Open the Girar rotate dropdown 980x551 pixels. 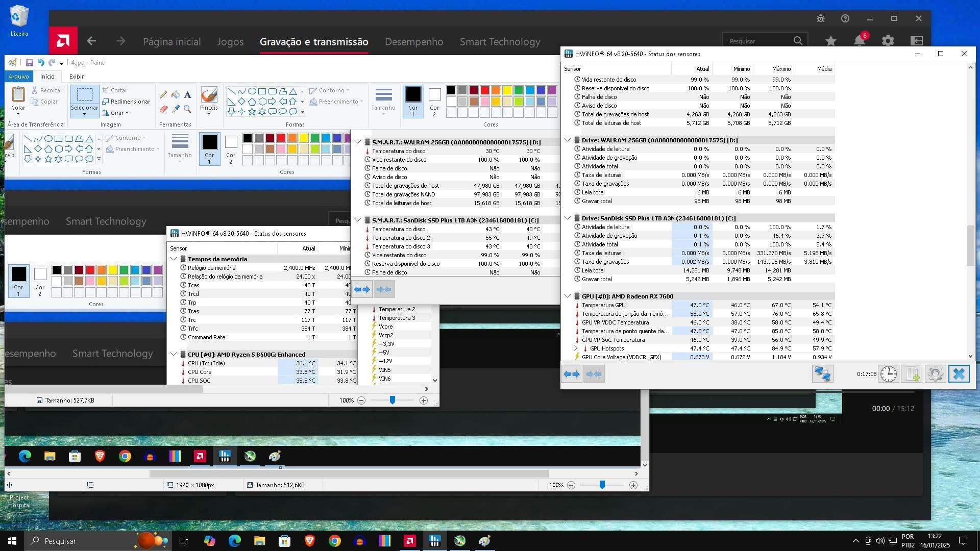pyautogui.click(x=116, y=113)
